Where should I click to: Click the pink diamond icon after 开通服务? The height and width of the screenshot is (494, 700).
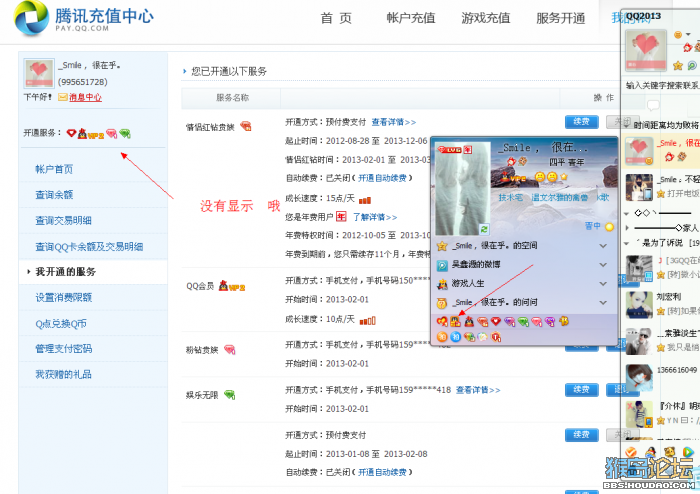(x=111, y=133)
